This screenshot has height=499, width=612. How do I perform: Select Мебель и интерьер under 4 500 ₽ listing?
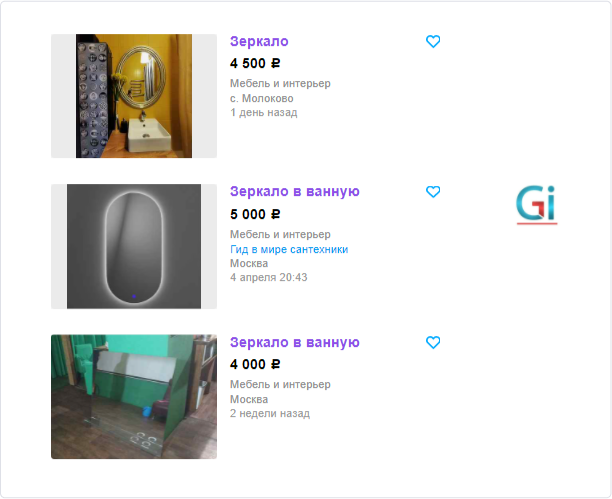[x=280, y=84]
